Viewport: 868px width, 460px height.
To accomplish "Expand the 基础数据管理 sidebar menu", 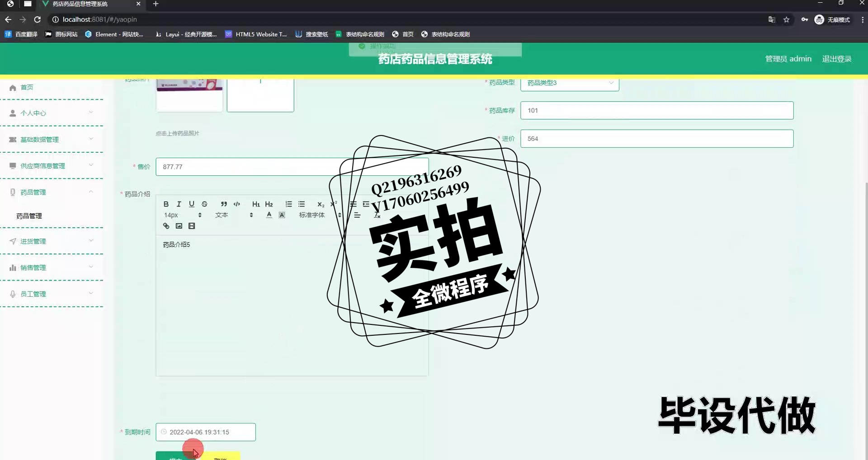I will [x=52, y=139].
